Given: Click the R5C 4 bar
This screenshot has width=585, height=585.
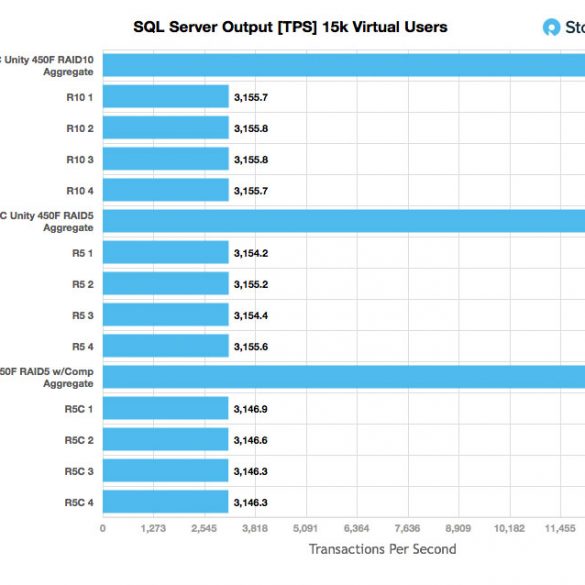Looking at the screenshot, I should tap(166, 502).
